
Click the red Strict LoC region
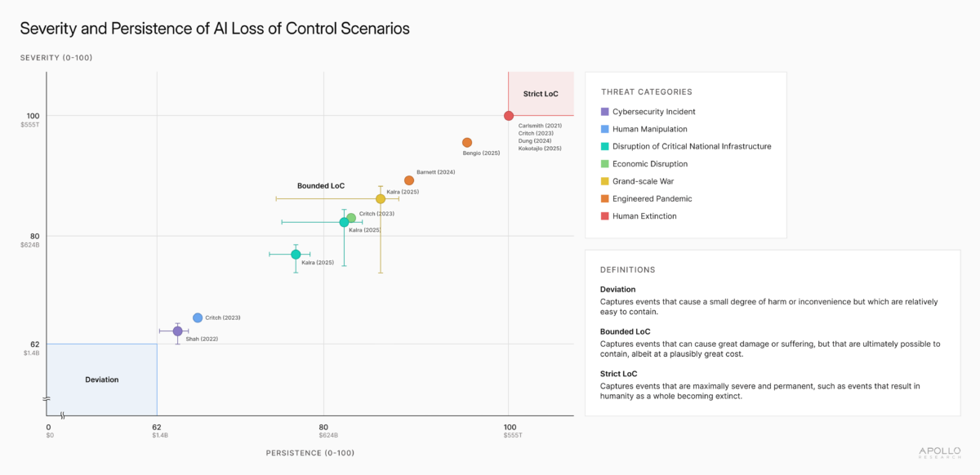[541, 94]
